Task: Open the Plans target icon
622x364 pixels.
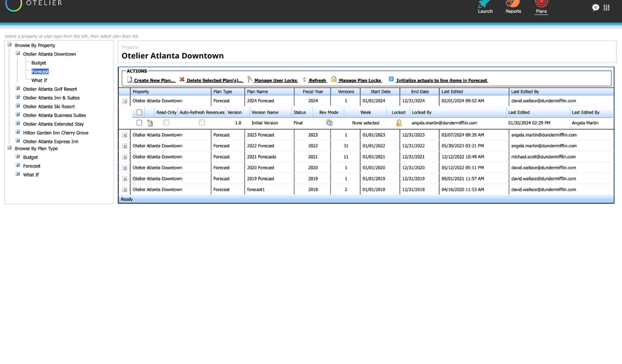Action: pyautogui.click(x=541, y=3)
